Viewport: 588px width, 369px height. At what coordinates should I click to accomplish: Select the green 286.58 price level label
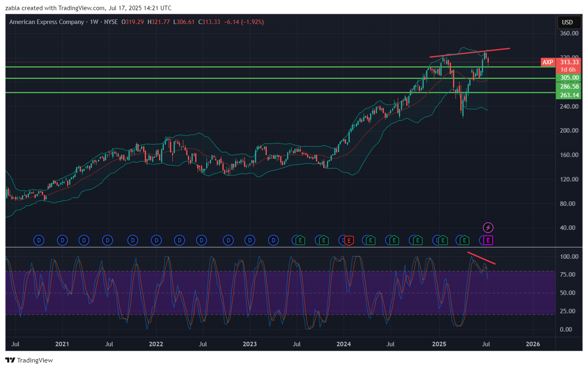[x=569, y=86]
